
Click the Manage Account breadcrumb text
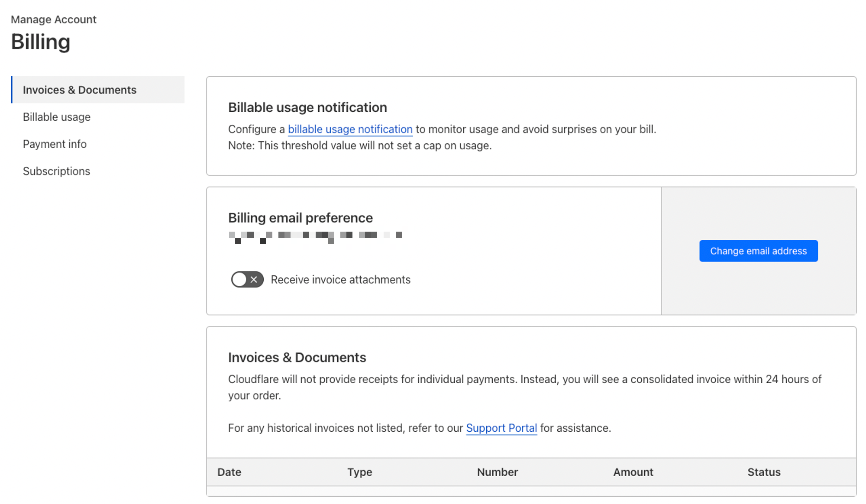point(53,19)
